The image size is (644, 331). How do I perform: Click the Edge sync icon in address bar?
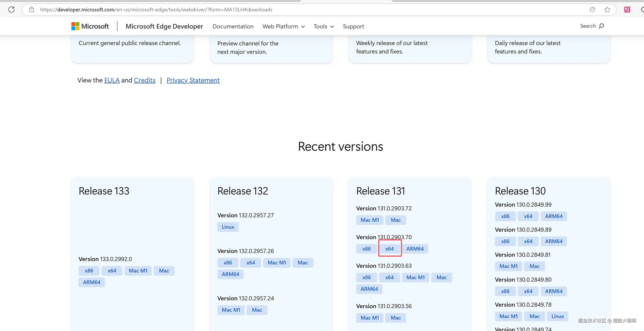pyautogui.click(x=592, y=10)
